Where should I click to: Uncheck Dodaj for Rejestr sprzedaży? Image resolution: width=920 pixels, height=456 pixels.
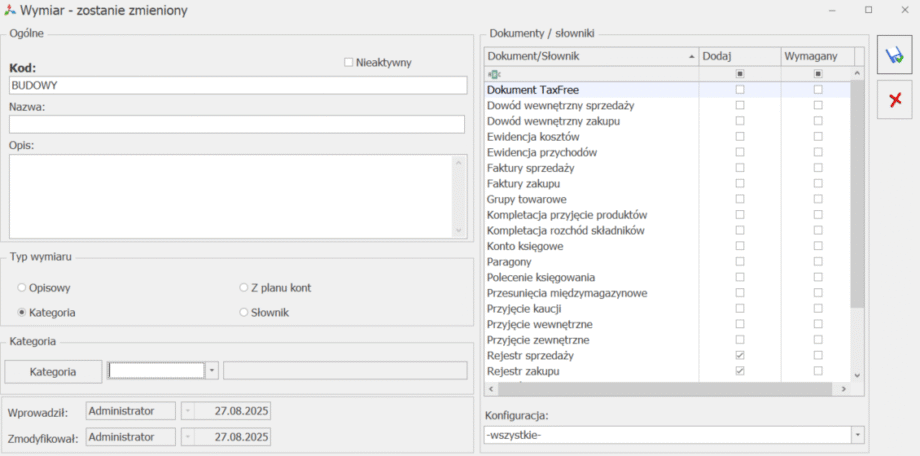(x=739, y=355)
